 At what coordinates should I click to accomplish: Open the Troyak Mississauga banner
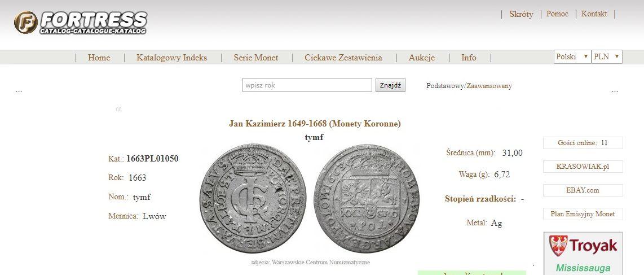point(583,254)
